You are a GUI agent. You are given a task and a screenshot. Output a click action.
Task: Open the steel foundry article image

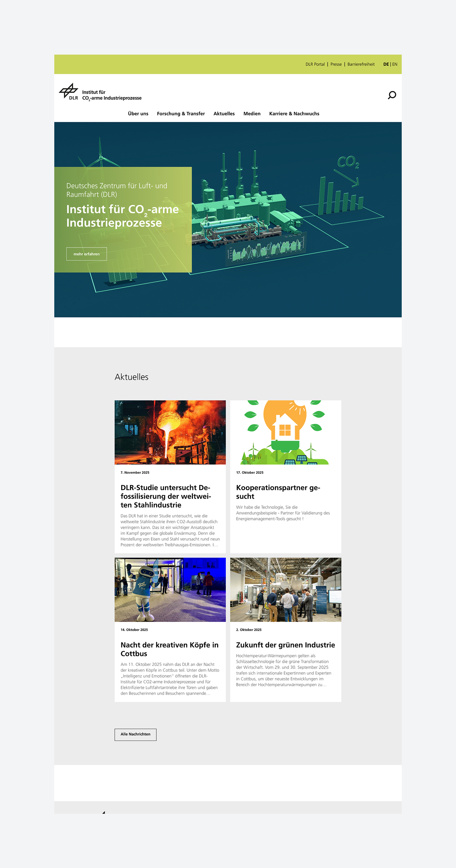(170, 432)
